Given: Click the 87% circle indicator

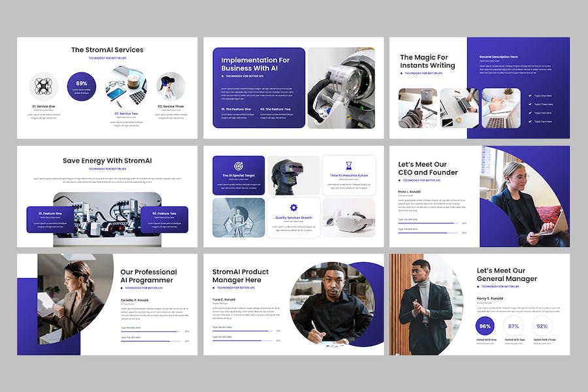Looking at the screenshot, I should click(514, 326).
